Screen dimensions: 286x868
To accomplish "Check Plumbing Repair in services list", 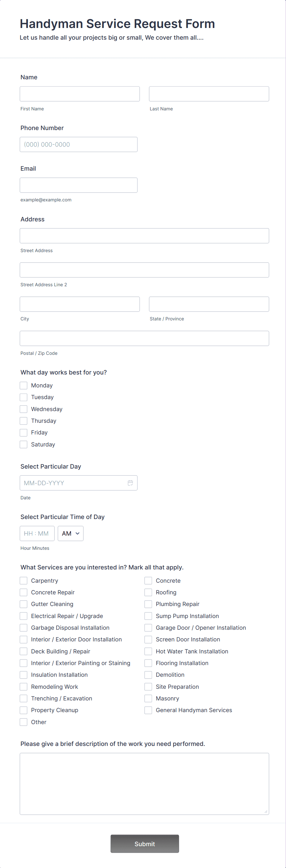I will click(x=148, y=604).
